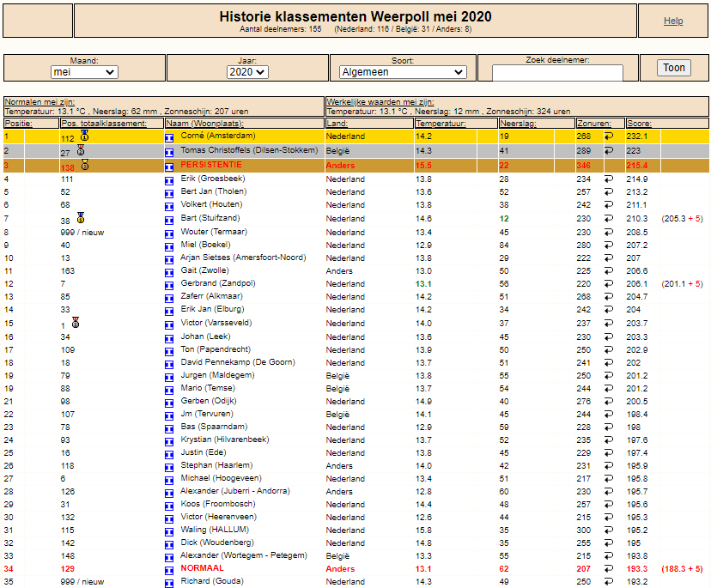The height and width of the screenshot is (588, 711).
Task: Click blue icon beside Richard (Gouda)
Action: click(169, 584)
